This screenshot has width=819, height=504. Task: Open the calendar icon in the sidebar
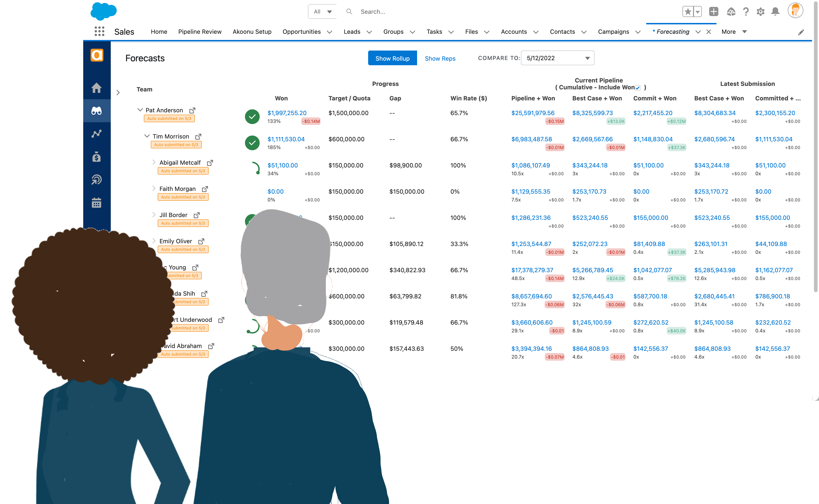(97, 203)
